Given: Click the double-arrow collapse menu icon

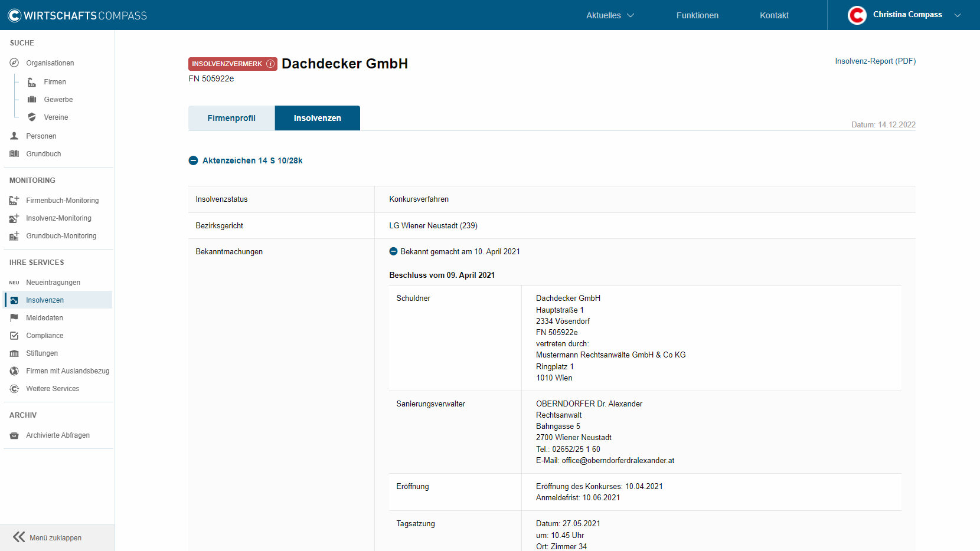Looking at the screenshot, I should pyautogui.click(x=19, y=537).
